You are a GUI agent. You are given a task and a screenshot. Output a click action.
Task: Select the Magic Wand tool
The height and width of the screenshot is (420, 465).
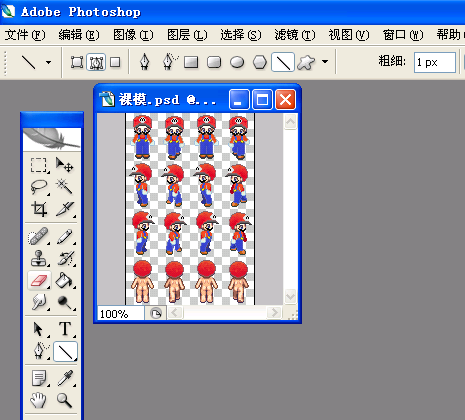tap(64, 187)
